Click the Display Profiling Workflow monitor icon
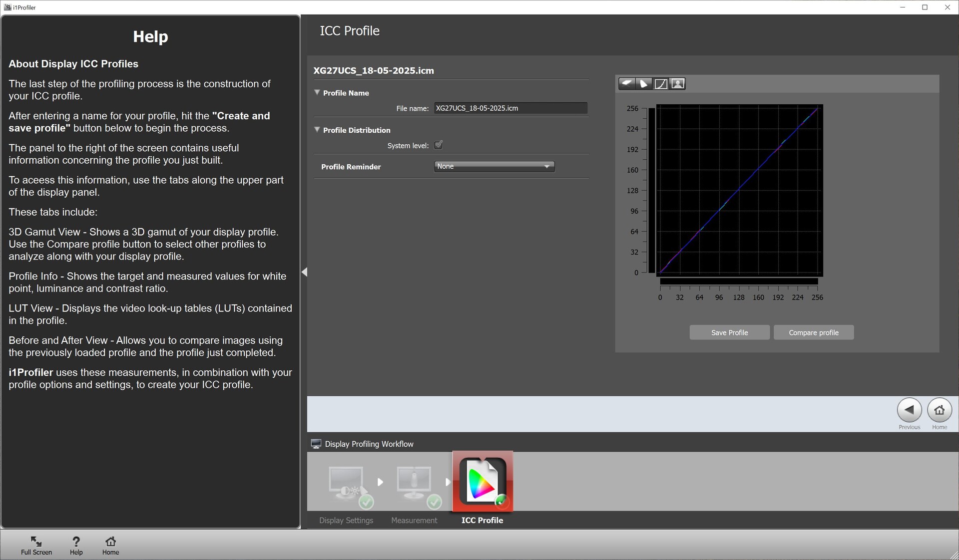Screen dimensions: 959x560 (x=316, y=444)
